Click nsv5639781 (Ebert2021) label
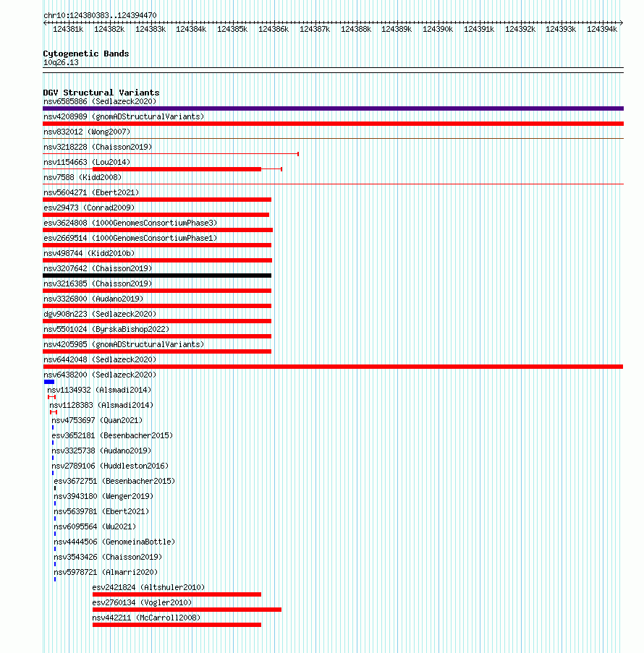Image resolution: width=644 pixels, height=653 pixels. [101, 512]
